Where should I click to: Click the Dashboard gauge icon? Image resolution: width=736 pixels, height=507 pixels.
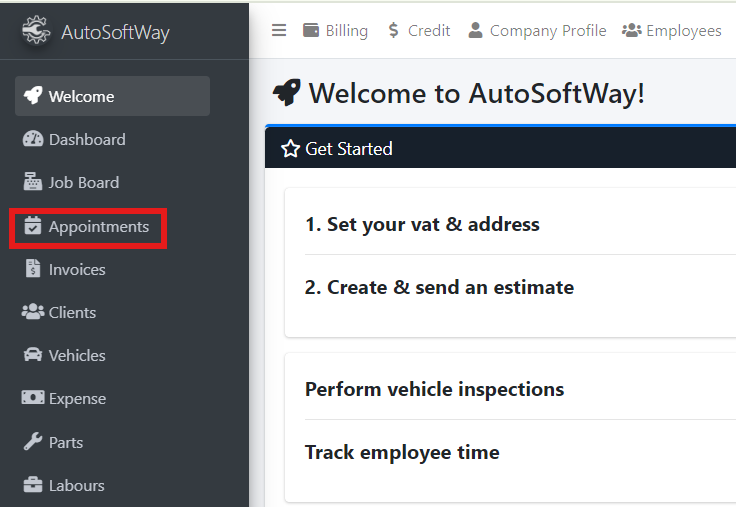33,139
